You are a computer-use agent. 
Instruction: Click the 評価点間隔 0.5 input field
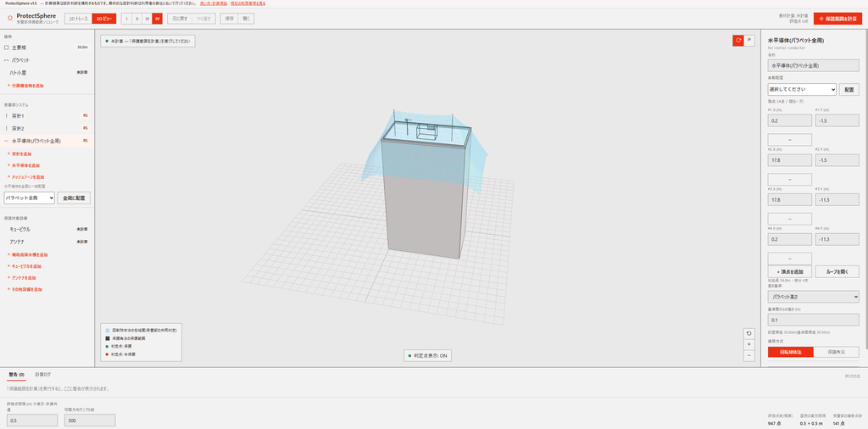pos(31,421)
